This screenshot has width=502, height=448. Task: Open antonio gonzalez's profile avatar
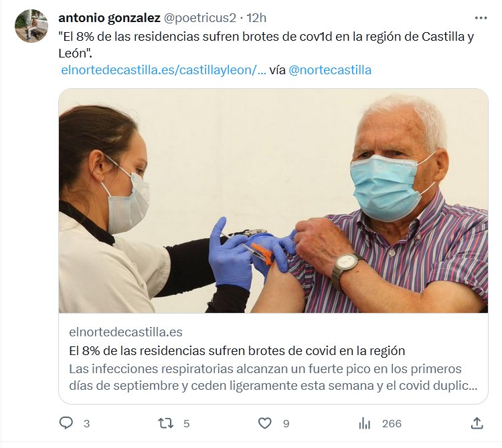31,26
